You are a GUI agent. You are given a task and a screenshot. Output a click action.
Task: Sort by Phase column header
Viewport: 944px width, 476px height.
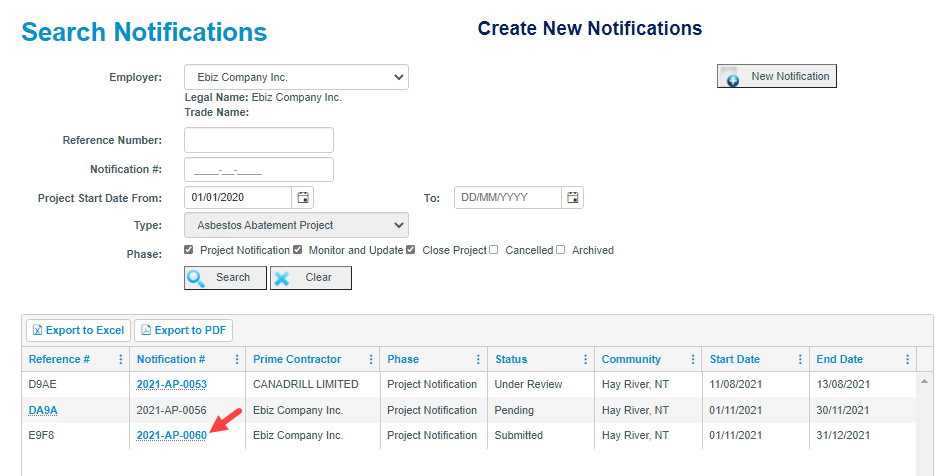(403, 359)
